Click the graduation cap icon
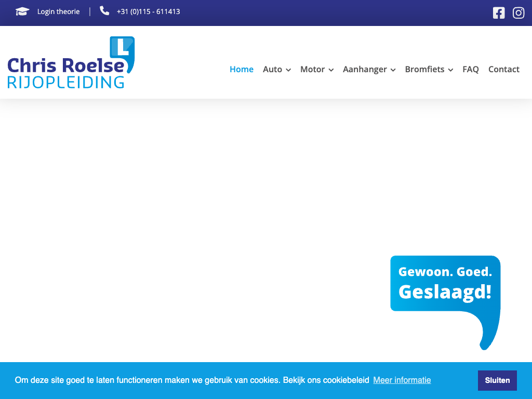The width and height of the screenshot is (532, 399). [22, 11]
